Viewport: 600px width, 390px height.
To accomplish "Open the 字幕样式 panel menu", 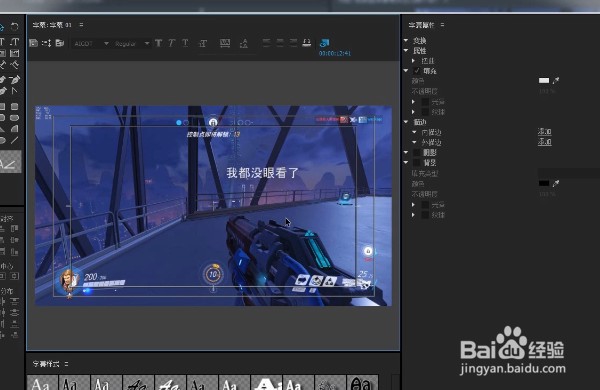I will (x=67, y=364).
